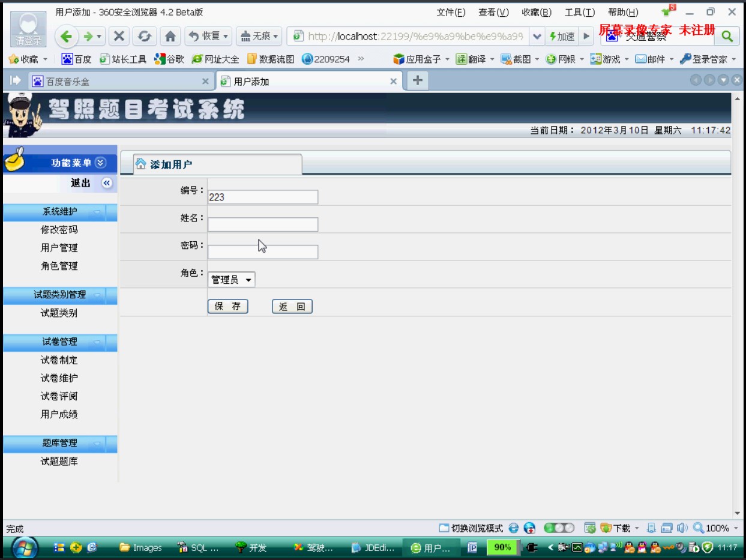Open 试题类别 in the side menu
This screenshot has width=746, height=560.
point(59,313)
